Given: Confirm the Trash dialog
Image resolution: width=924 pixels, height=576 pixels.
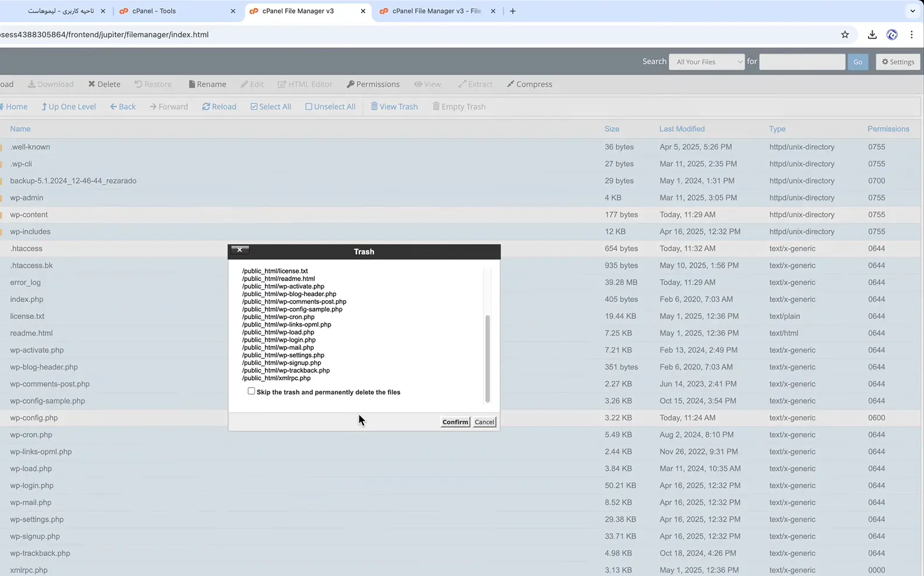Looking at the screenshot, I should (455, 422).
